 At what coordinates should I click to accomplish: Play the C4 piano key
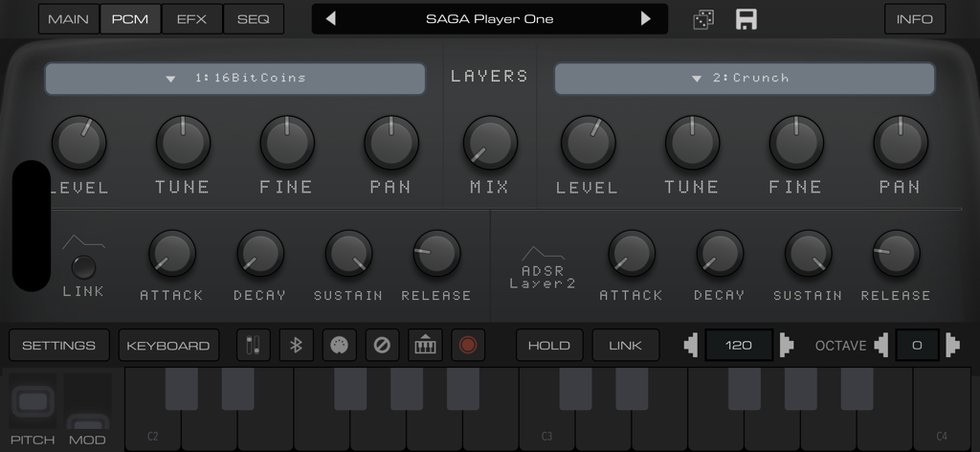(942, 431)
